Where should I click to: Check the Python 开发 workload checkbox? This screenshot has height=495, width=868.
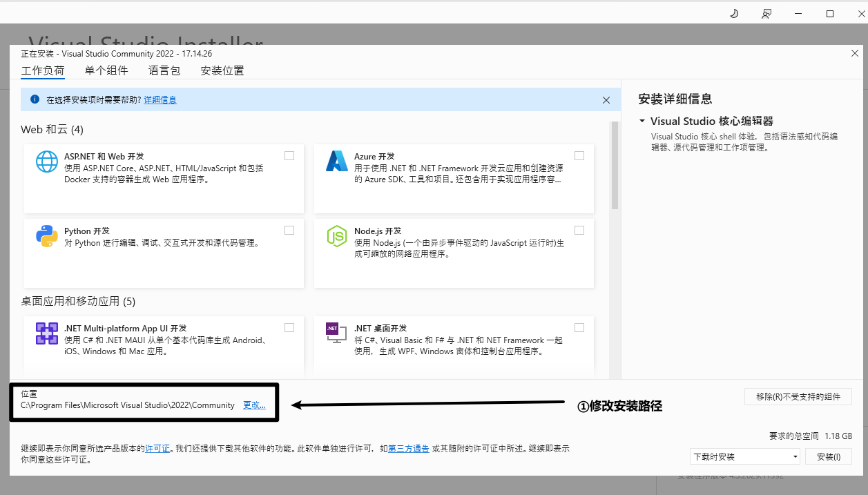click(x=289, y=231)
